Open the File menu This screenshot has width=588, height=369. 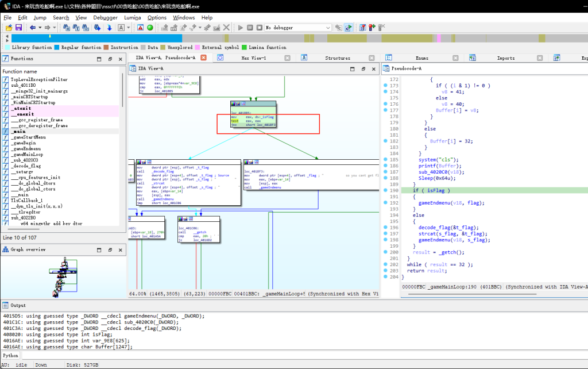tap(7, 18)
